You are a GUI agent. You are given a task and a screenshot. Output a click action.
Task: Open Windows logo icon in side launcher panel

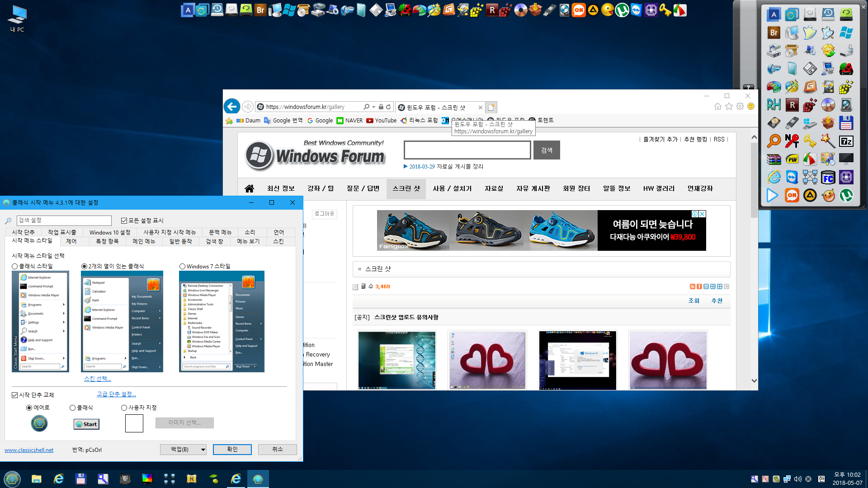tap(846, 33)
